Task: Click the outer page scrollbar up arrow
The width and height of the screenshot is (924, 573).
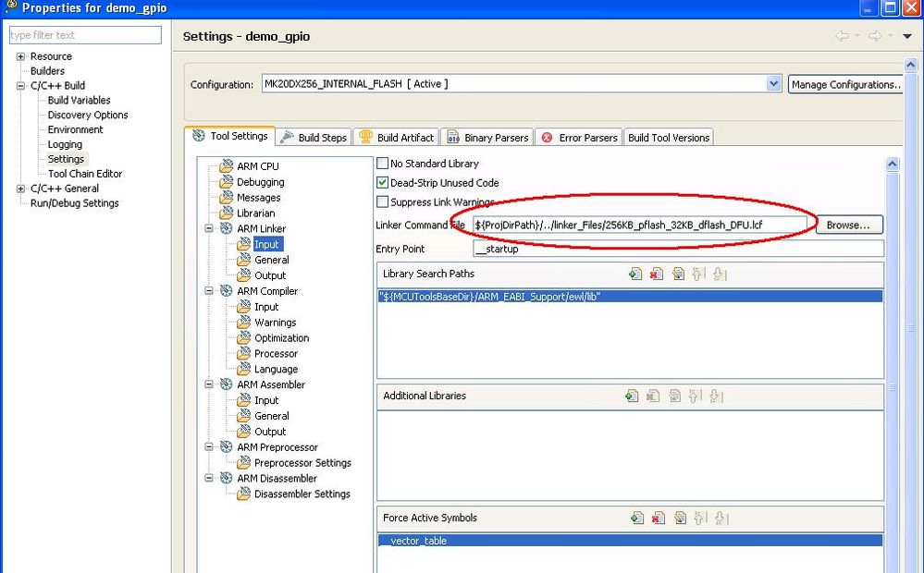Action: (910, 65)
